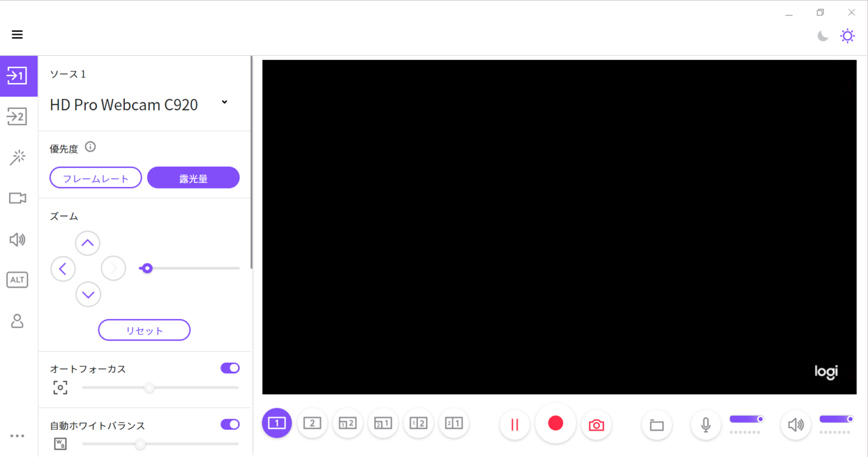868x457 pixels.
Task: Open the effects panel with the magic wand icon
Action: point(18,157)
